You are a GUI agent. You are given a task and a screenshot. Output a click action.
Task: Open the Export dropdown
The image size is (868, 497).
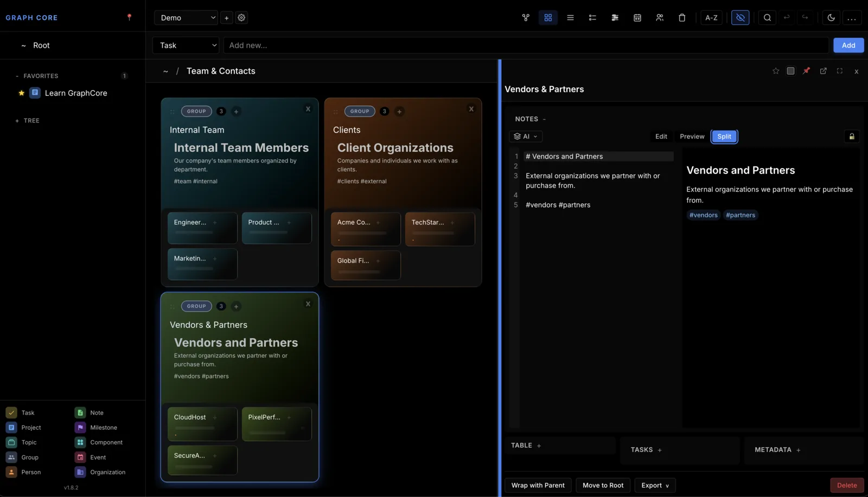(655, 485)
